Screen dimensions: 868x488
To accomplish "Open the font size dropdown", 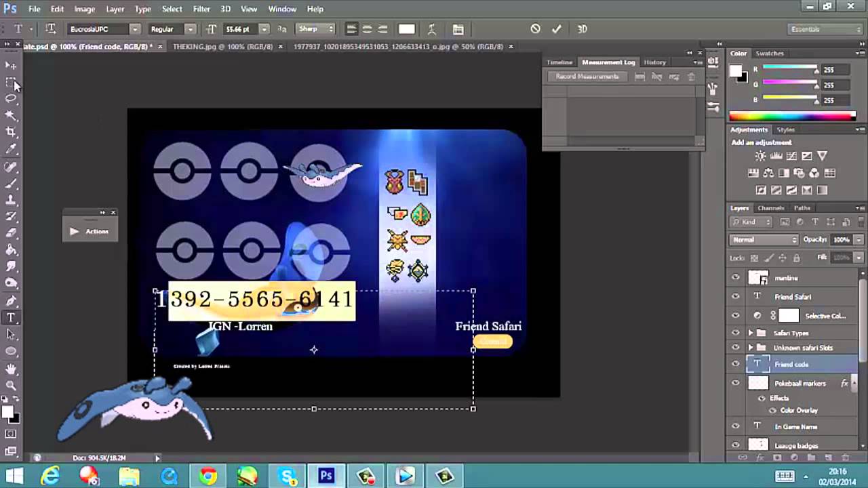I will pos(264,29).
